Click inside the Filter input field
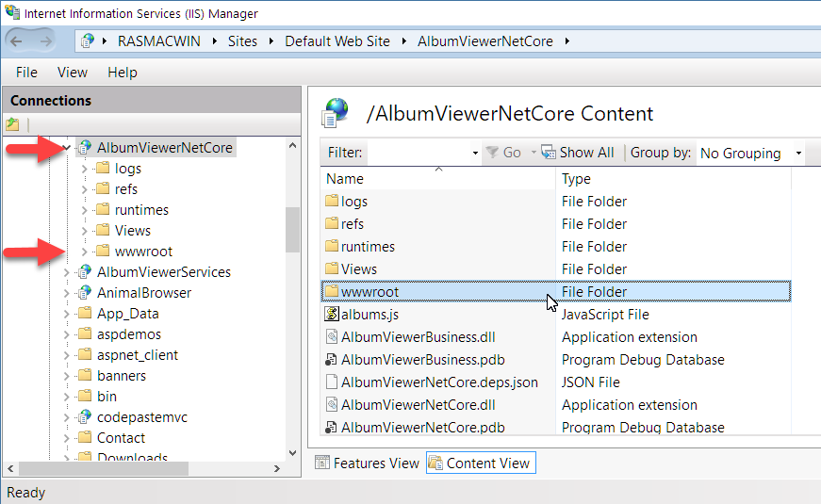821x504 pixels. click(x=419, y=153)
